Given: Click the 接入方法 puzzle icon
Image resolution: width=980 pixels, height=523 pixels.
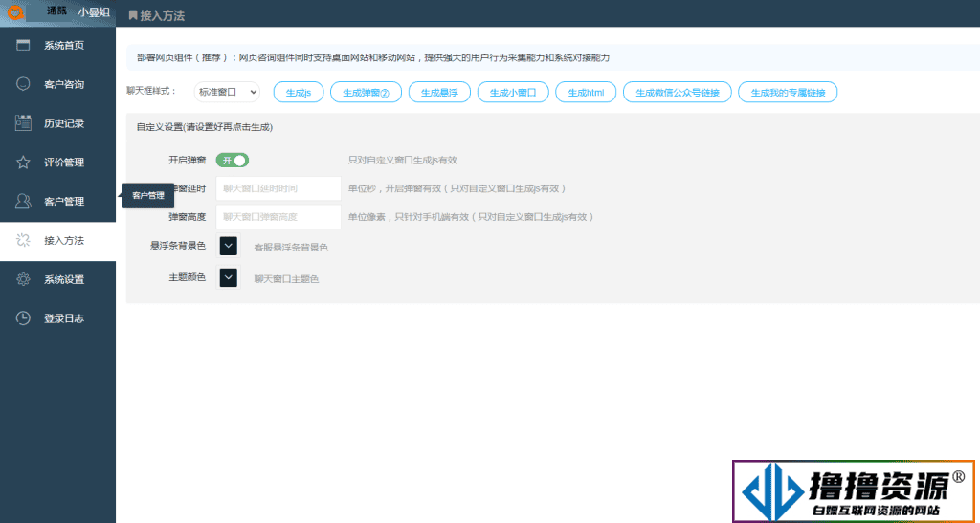Looking at the screenshot, I should (x=23, y=240).
